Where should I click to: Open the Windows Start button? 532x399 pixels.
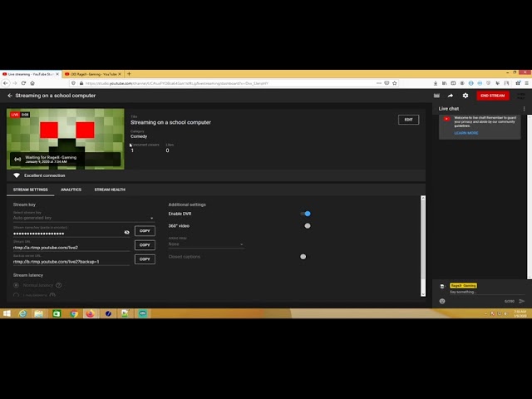coord(7,313)
